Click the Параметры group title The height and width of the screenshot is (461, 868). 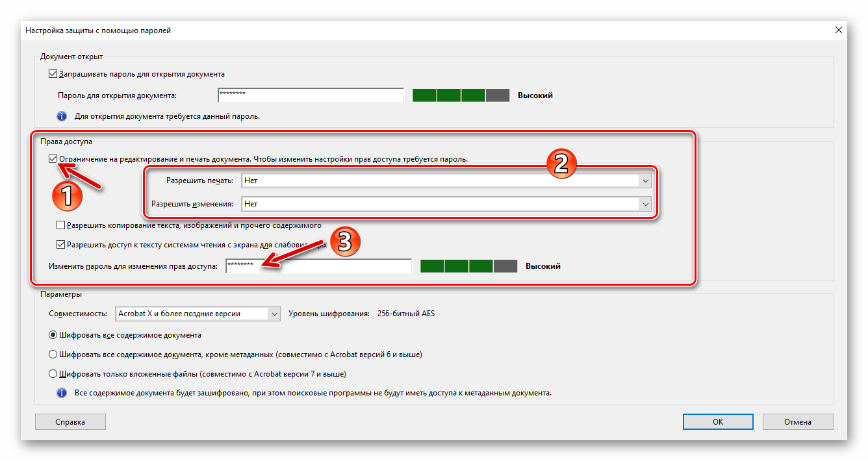click(x=61, y=294)
